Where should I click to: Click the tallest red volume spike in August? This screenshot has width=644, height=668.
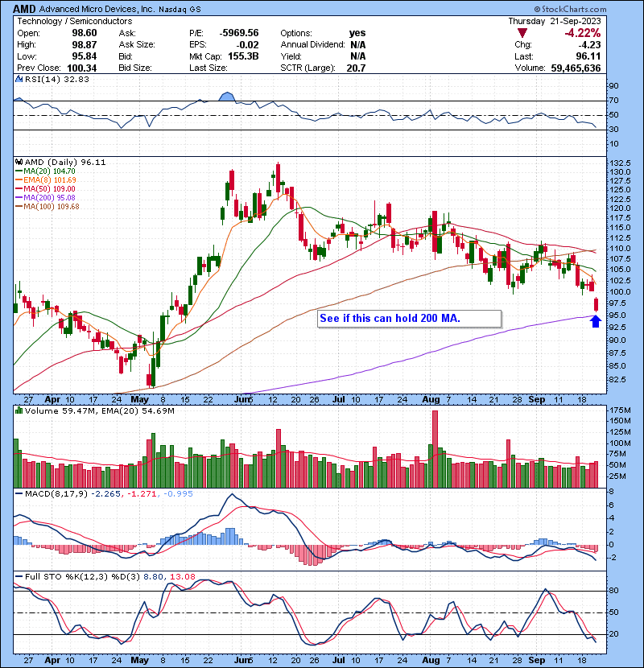(435, 449)
